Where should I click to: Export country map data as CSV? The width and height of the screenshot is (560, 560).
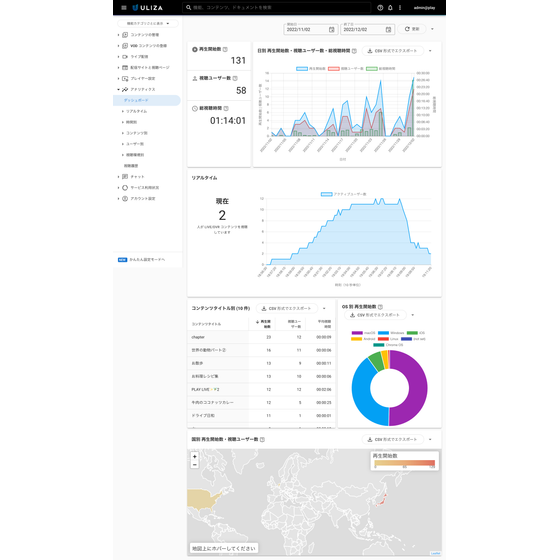392,440
